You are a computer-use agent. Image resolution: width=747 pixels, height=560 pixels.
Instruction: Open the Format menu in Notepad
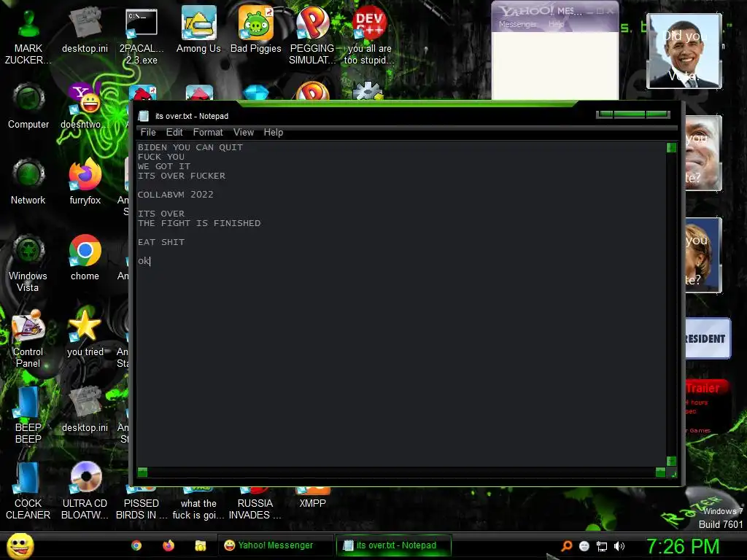tap(208, 133)
